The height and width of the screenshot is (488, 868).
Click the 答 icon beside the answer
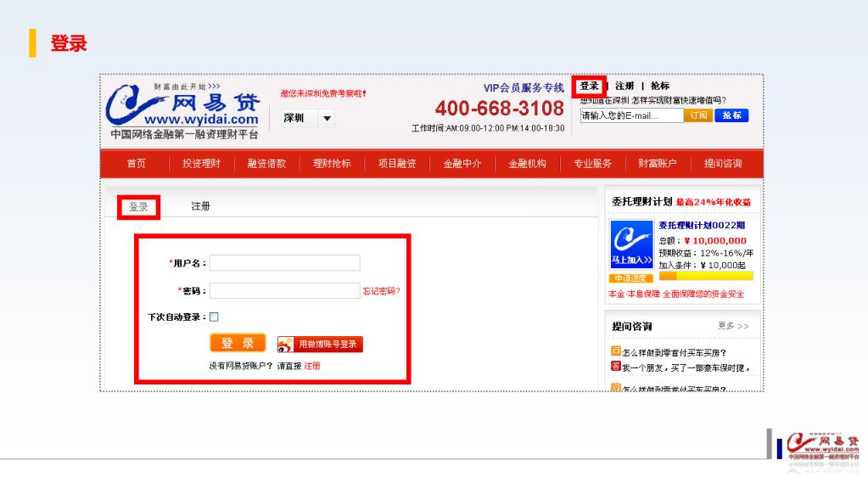[615, 366]
